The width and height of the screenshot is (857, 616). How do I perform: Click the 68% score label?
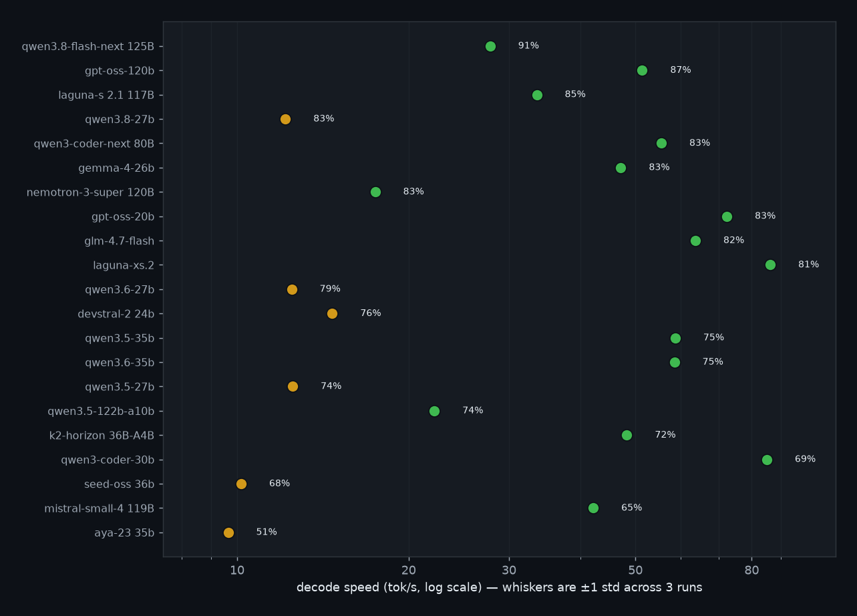pos(279,483)
